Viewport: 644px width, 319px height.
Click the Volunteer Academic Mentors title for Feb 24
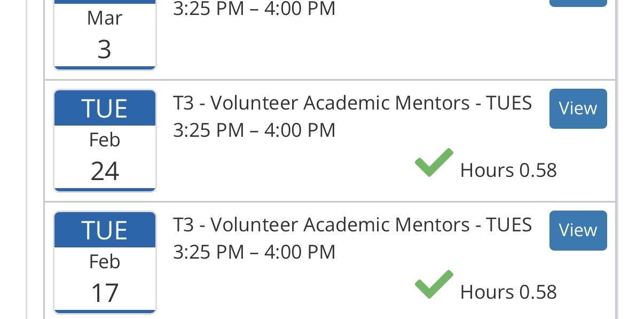[x=352, y=103]
